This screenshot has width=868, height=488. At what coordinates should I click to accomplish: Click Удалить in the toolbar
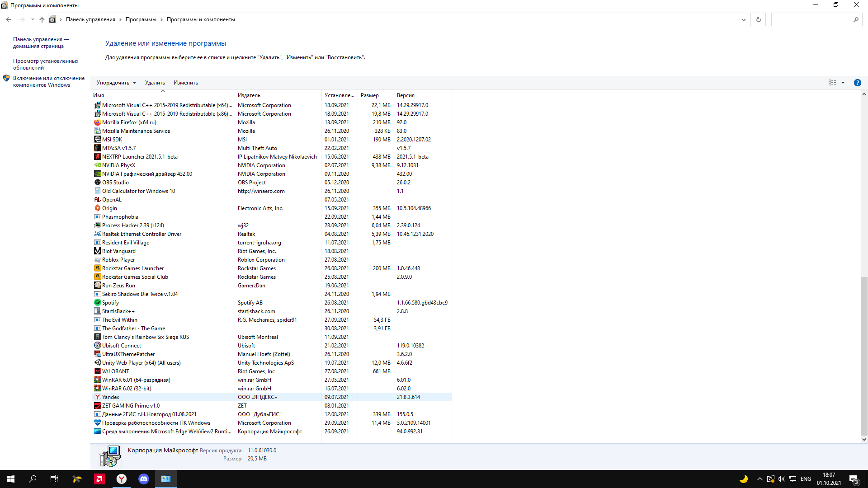(155, 83)
